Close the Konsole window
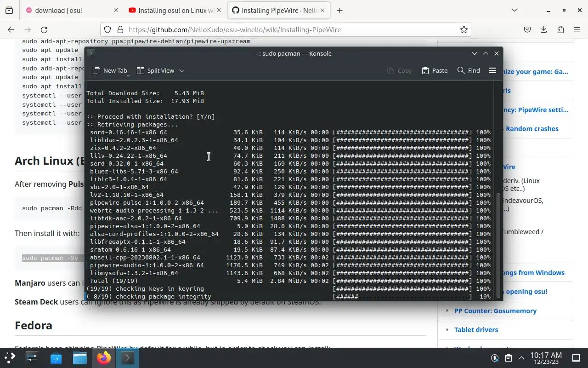The height and width of the screenshot is (368, 588). (497, 53)
